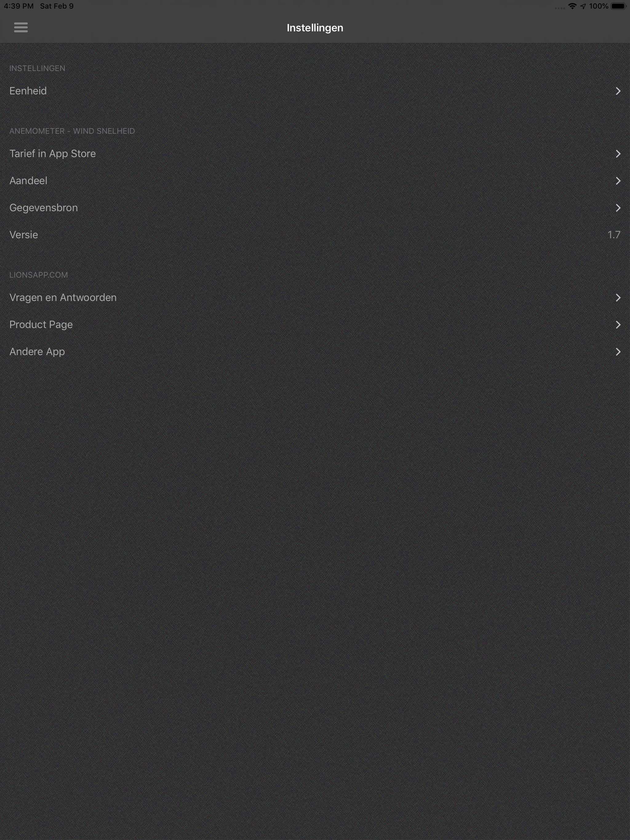Click the Aandeel row chevron
The image size is (630, 840).
point(618,181)
